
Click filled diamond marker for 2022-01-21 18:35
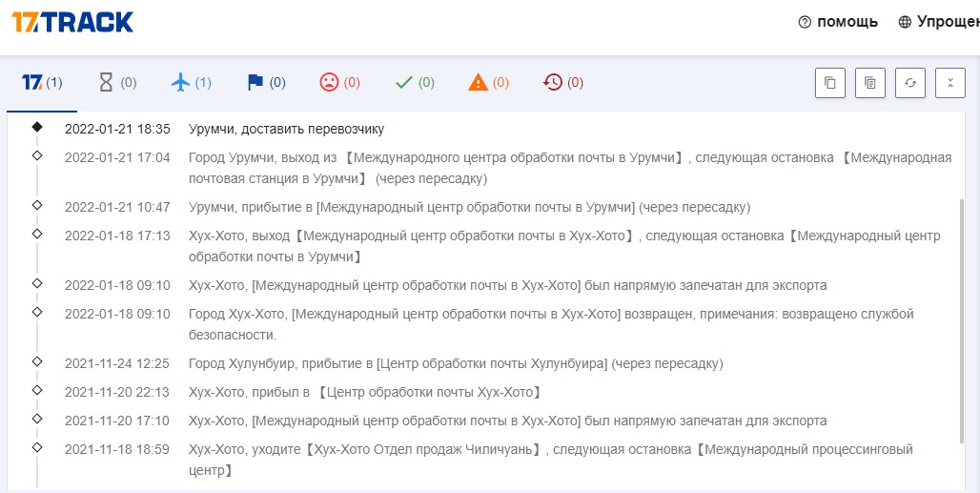tap(37, 127)
